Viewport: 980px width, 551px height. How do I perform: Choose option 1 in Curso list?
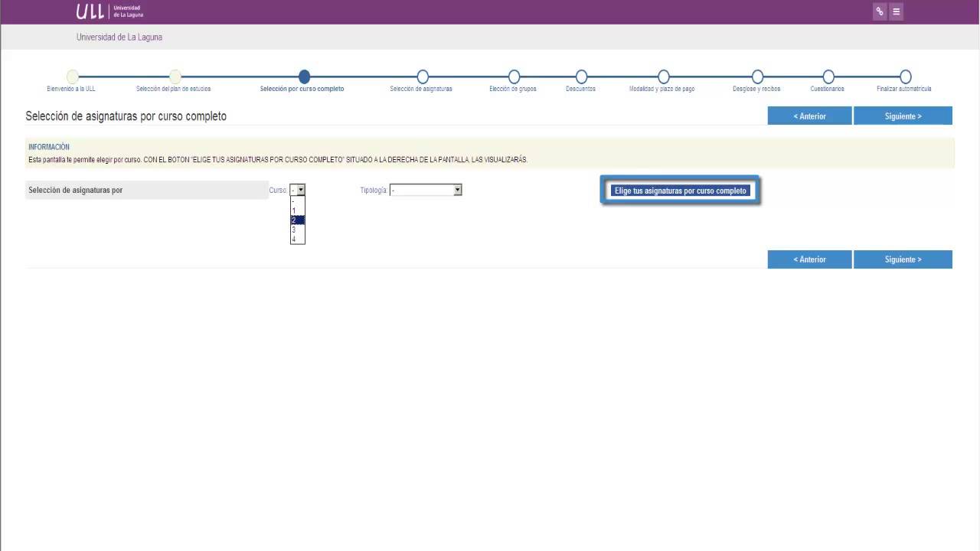point(298,210)
